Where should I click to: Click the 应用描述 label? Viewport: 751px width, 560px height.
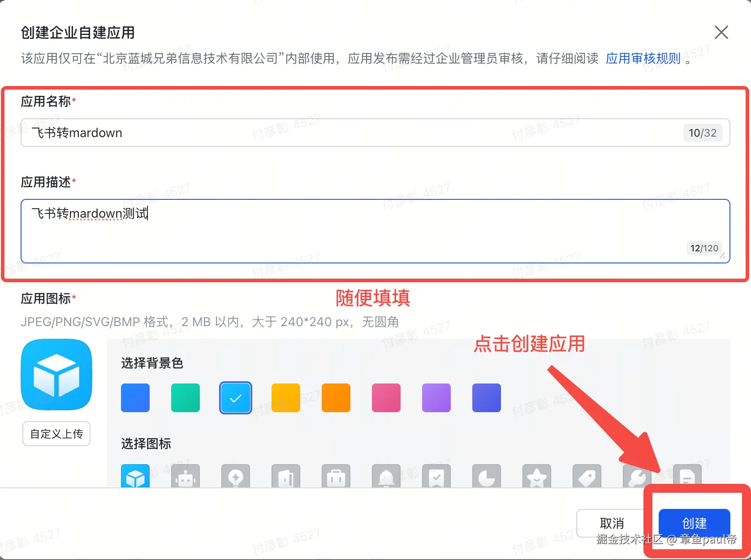pyautogui.click(x=46, y=182)
